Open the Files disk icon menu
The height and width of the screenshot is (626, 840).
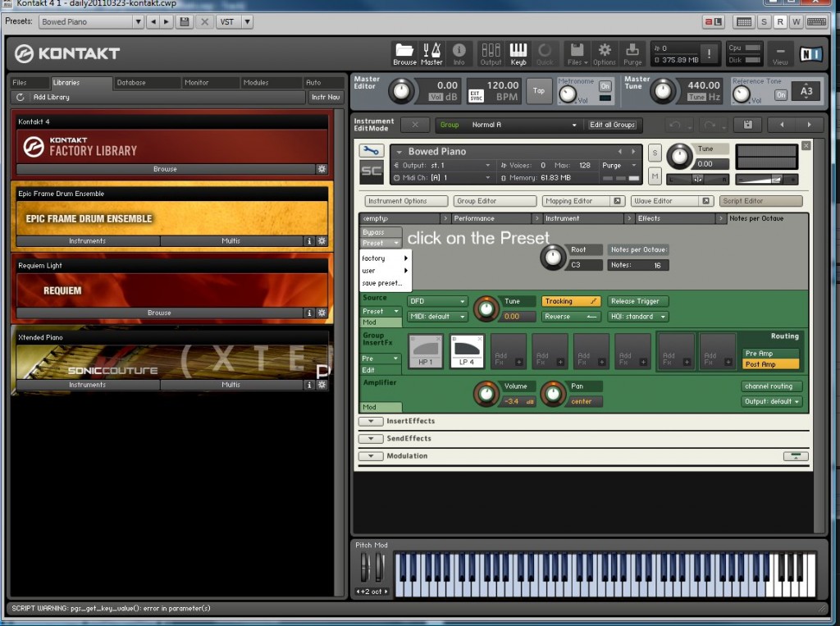point(577,53)
